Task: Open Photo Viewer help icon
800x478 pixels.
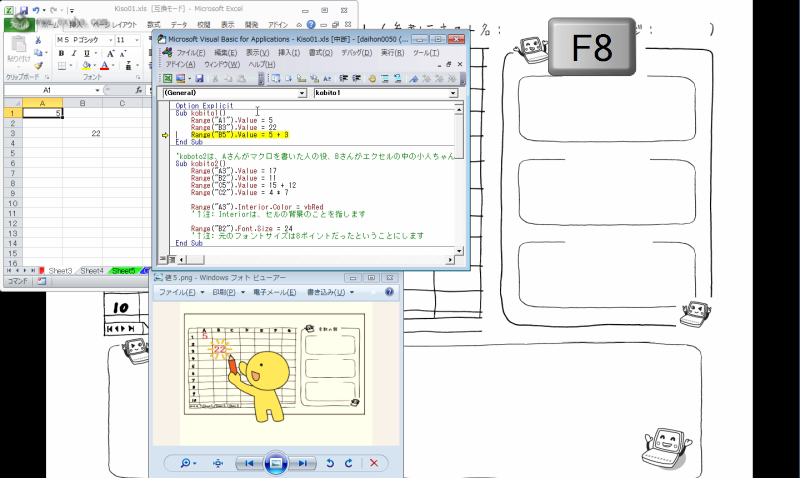Action: click(x=390, y=292)
